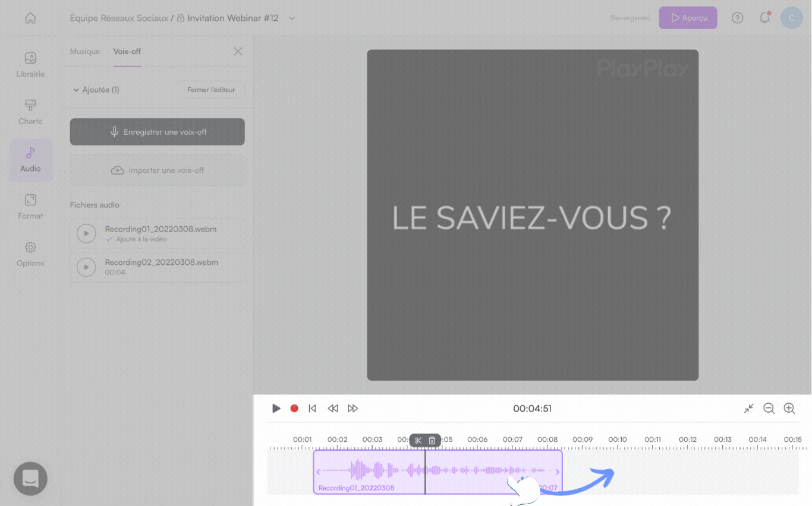Skip to the start of the timeline
Viewport: 812px width, 506px height.
point(312,409)
